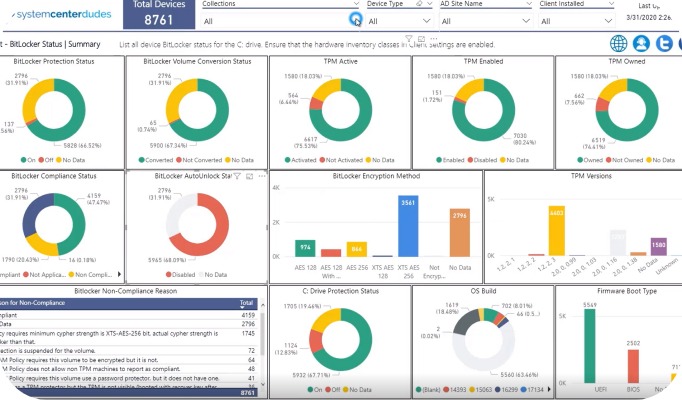Click the chevron beside the Collections header

click(x=356, y=3)
